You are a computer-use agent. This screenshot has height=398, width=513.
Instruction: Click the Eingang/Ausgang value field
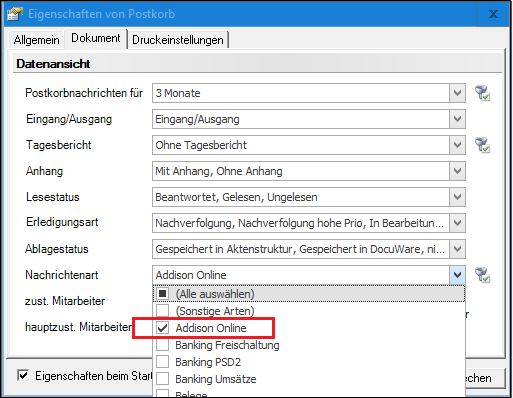click(309, 119)
